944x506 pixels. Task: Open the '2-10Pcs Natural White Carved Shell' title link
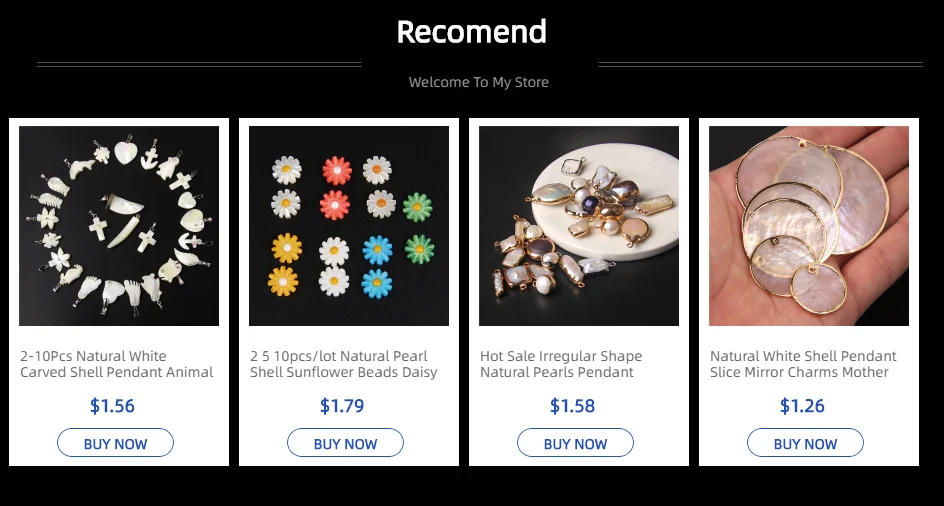(x=117, y=364)
